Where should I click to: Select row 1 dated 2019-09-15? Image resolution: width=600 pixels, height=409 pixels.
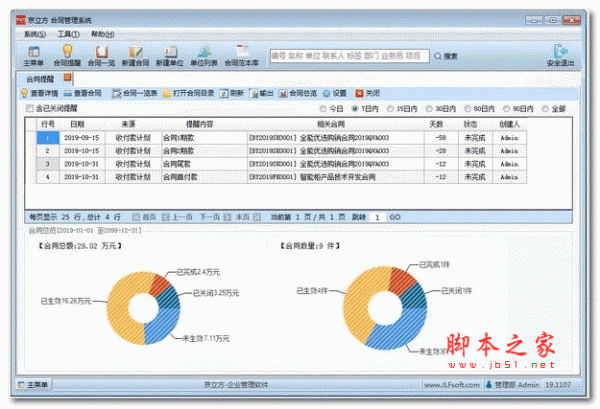click(x=281, y=138)
